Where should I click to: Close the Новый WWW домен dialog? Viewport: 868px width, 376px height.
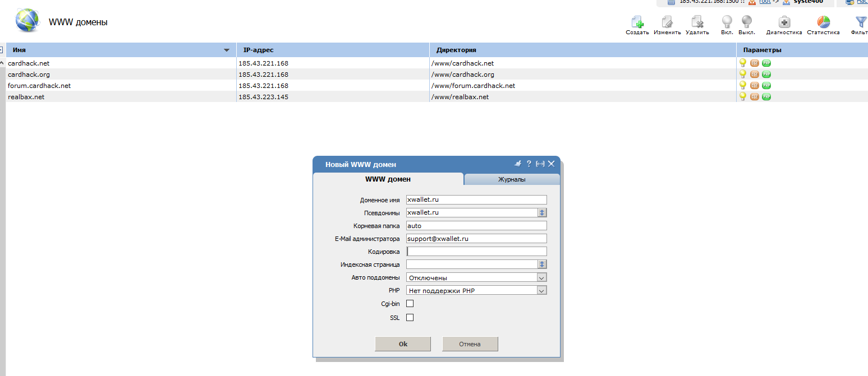point(552,164)
